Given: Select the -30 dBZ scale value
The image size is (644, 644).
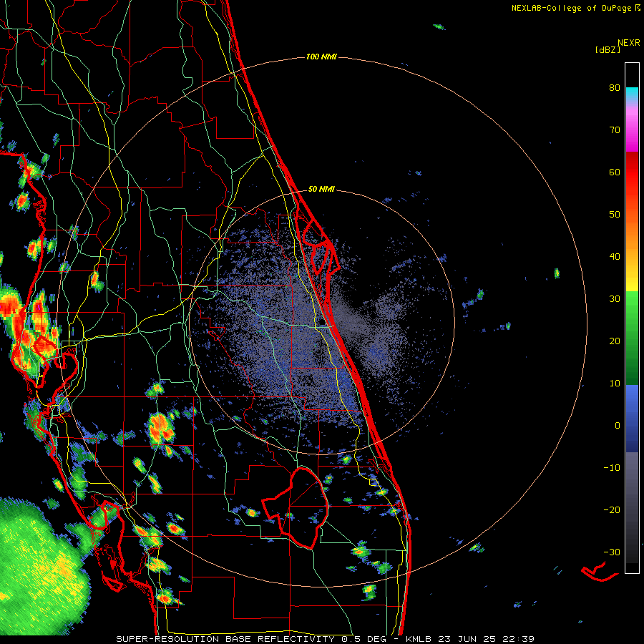Looking at the screenshot, I should pyautogui.click(x=612, y=552).
